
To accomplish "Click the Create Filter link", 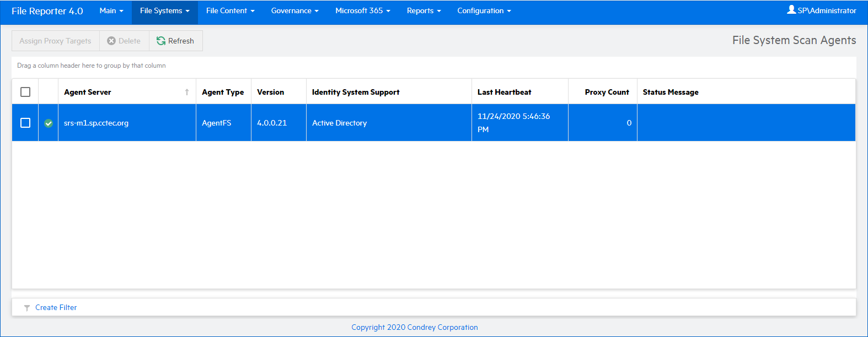I will 56,308.
